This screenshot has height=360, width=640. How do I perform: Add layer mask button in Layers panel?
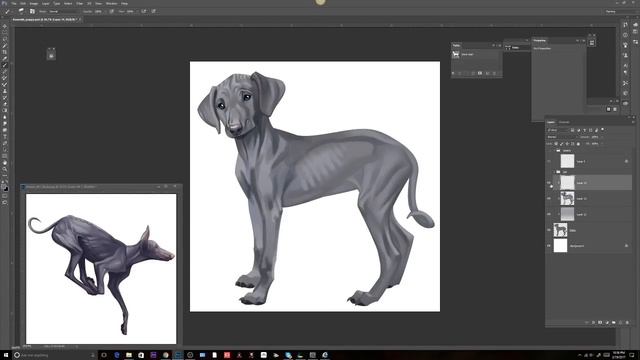point(600,322)
